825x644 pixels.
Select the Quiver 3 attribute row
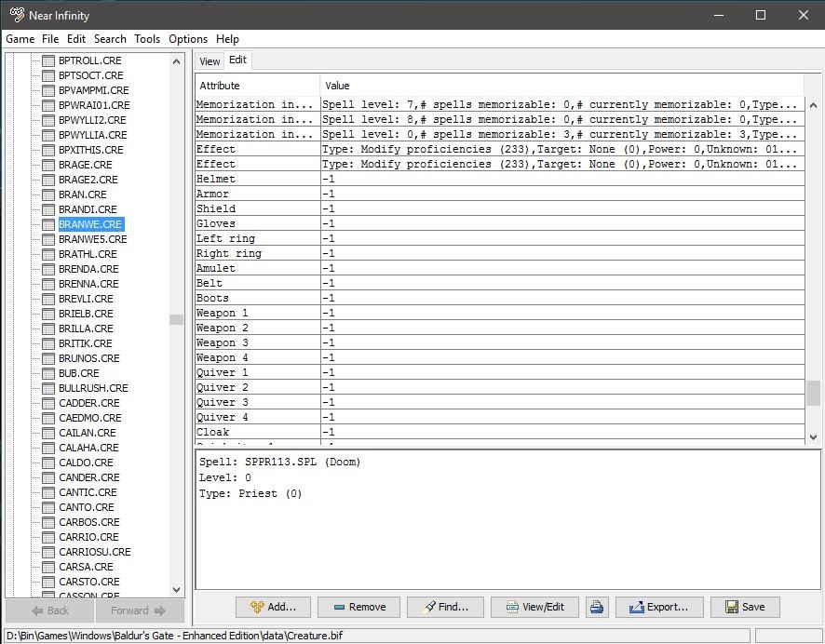click(x=500, y=403)
